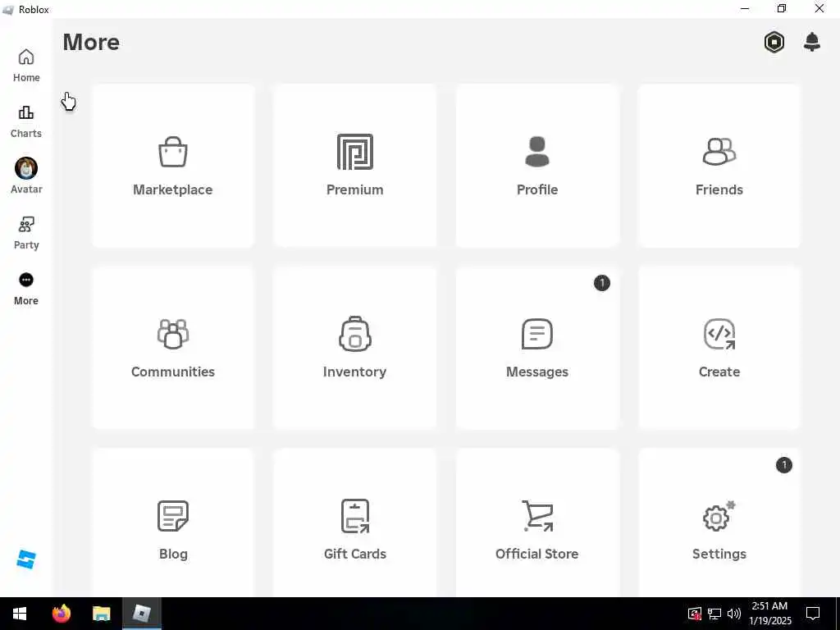Open Windows Start menu
840x630 pixels.
(x=20, y=614)
